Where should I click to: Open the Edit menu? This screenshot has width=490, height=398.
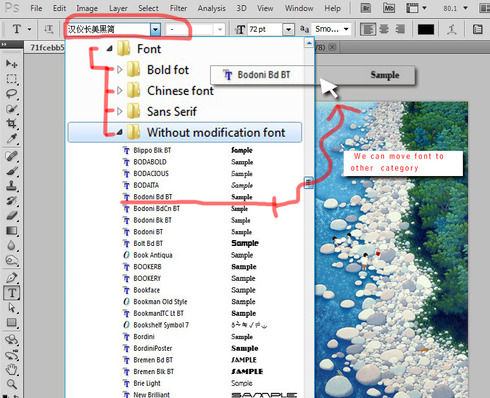pos(59,8)
